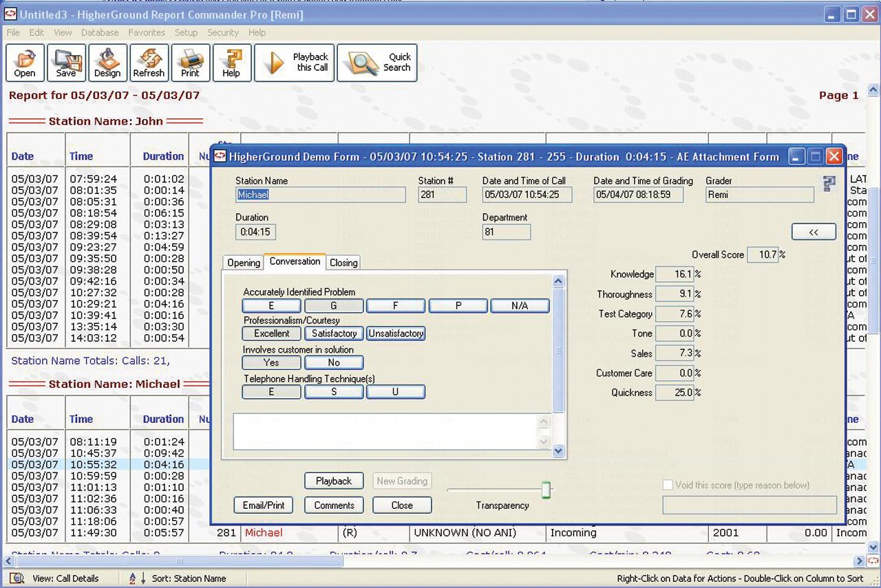The width and height of the screenshot is (881, 588).
Task: Switch to the Opening tab
Action: 244,263
